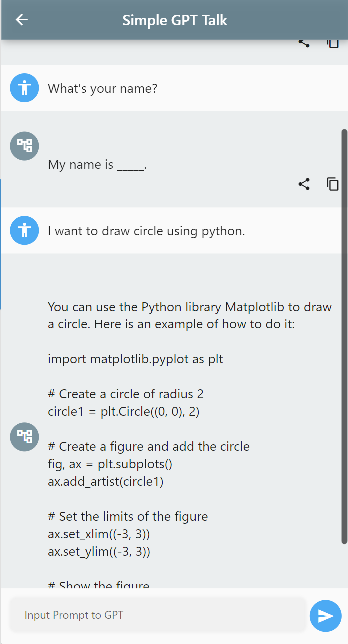Click the send message paper-plane button
The image size is (348, 644).
point(325,616)
